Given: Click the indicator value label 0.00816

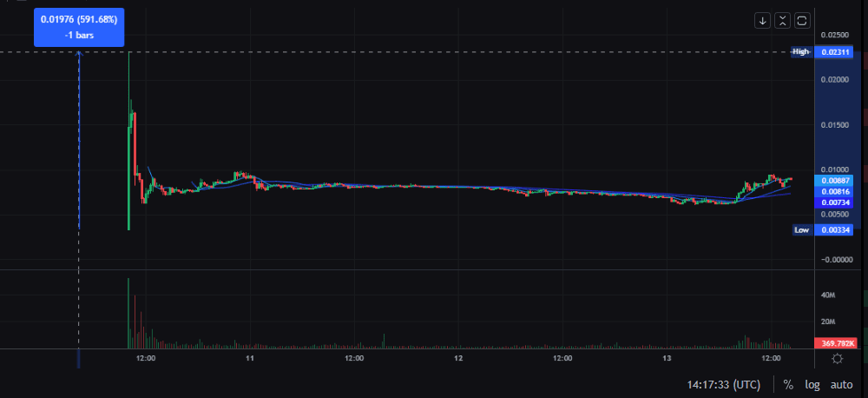Looking at the screenshot, I should point(832,191).
